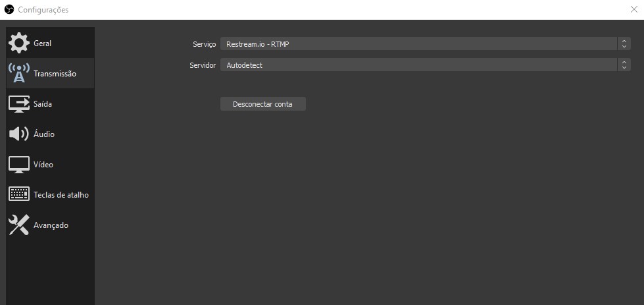Click the Teclas de atalho keyboard icon
The height and width of the screenshot is (305, 644).
coord(19,194)
